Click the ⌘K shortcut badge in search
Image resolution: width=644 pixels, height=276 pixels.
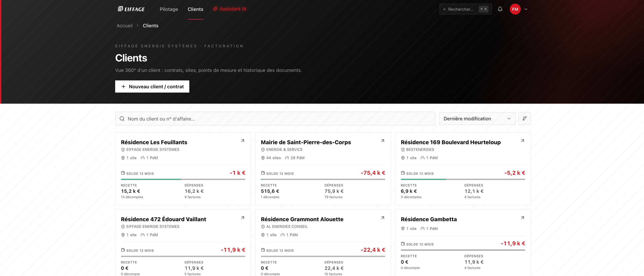(x=484, y=9)
